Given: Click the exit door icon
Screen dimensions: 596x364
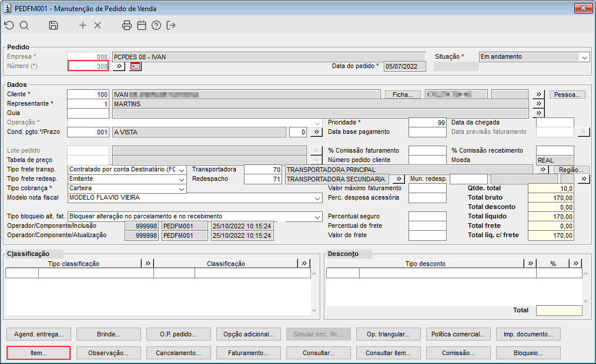Looking at the screenshot, I should point(171,25).
